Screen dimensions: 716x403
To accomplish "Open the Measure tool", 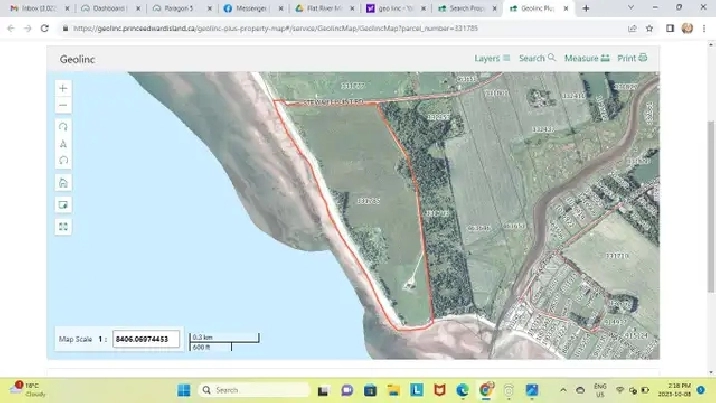I will pos(586,58).
